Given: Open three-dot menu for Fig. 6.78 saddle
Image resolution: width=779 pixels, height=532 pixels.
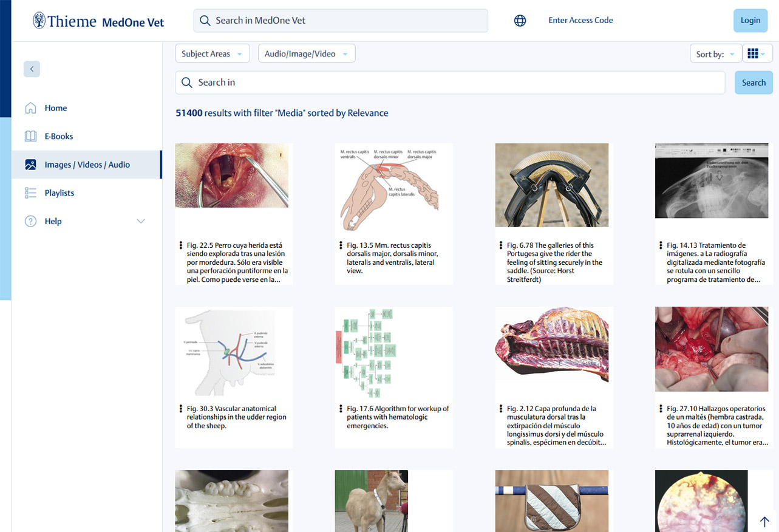Looking at the screenshot, I should [500, 245].
